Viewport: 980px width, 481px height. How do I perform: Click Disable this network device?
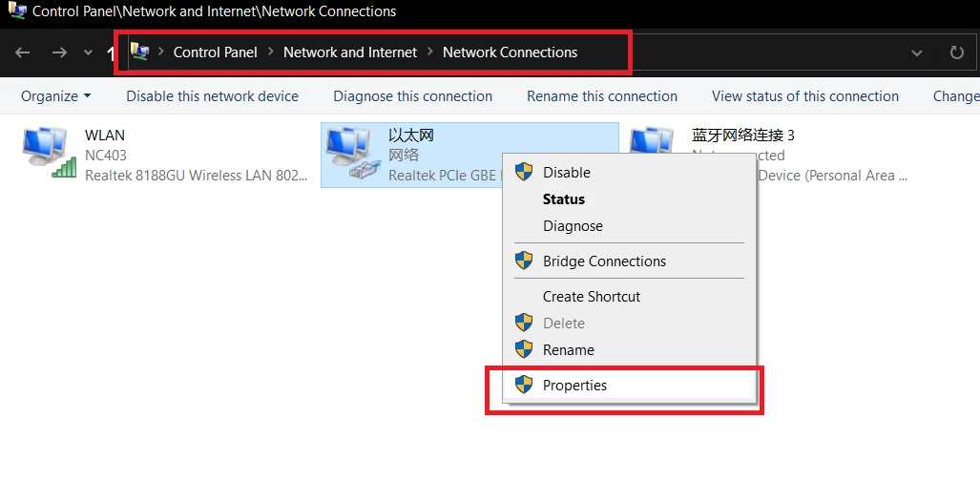[212, 96]
